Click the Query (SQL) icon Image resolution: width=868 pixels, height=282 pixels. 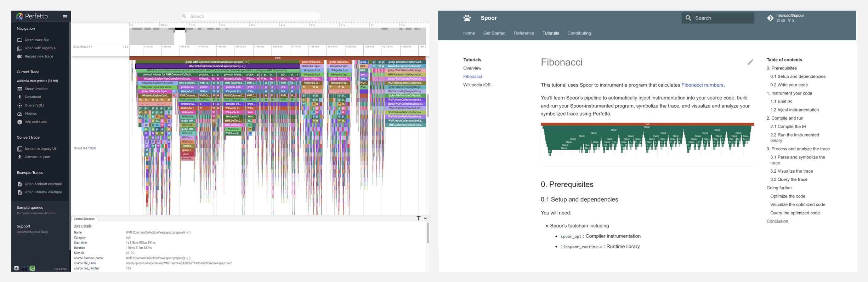(x=20, y=105)
